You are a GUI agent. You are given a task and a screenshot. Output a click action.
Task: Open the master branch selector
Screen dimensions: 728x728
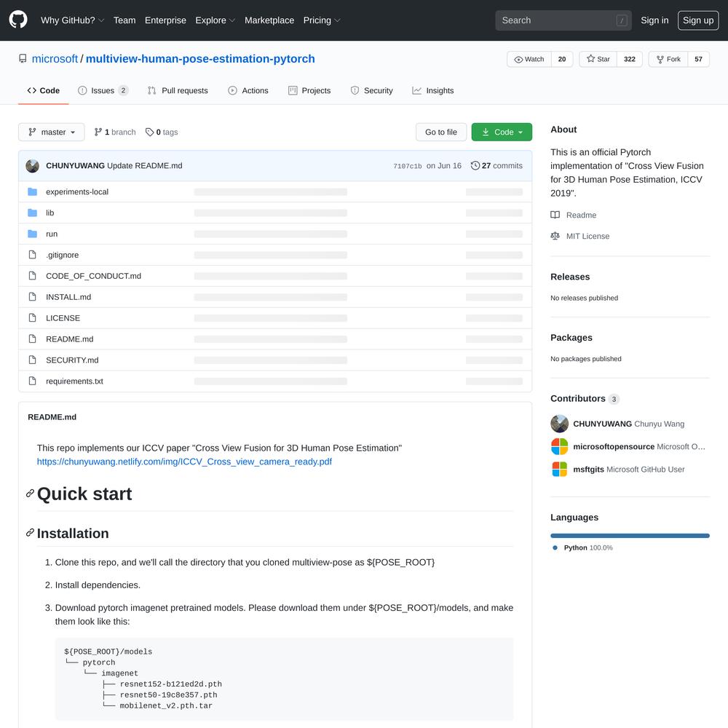52,132
